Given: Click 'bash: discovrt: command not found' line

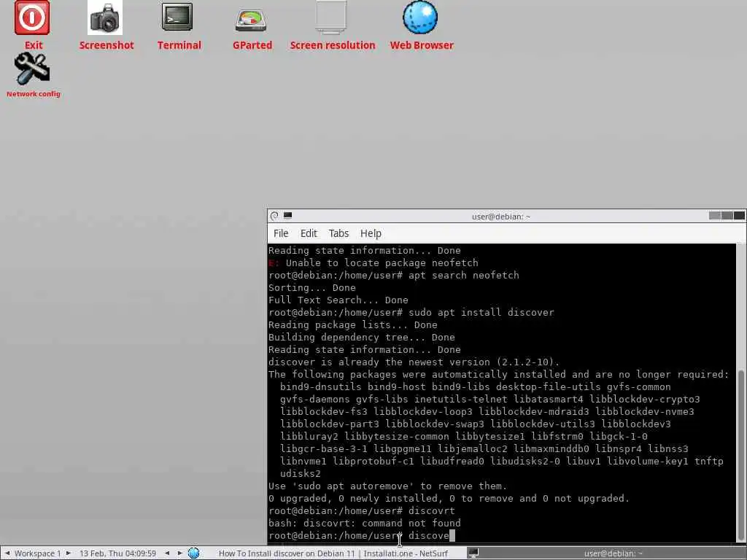Looking at the screenshot, I should coord(365,523).
